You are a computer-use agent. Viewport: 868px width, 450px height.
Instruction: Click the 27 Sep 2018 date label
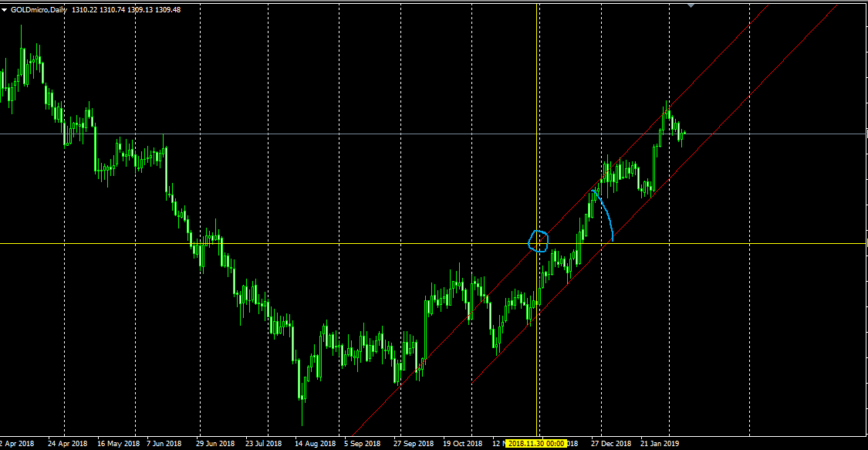click(x=414, y=443)
